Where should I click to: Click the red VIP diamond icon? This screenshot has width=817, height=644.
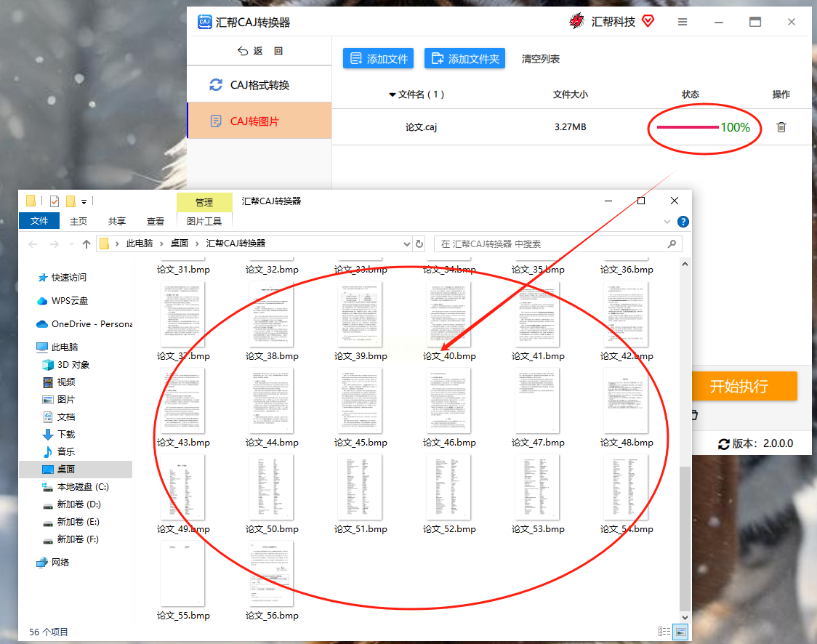[x=648, y=21]
